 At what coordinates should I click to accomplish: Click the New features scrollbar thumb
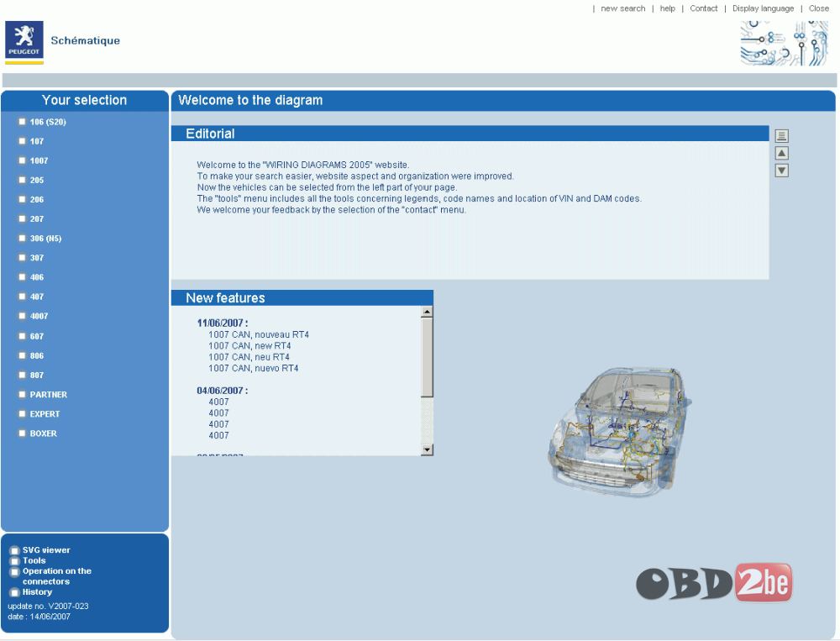click(x=427, y=358)
